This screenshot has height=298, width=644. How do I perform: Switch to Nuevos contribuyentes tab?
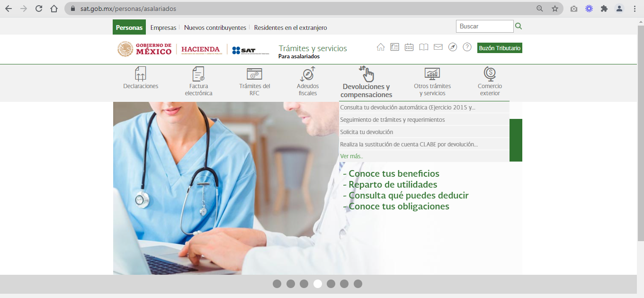pos(215,27)
